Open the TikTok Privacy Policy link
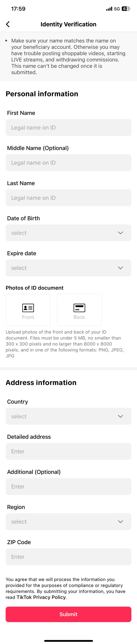 point(41,597)
